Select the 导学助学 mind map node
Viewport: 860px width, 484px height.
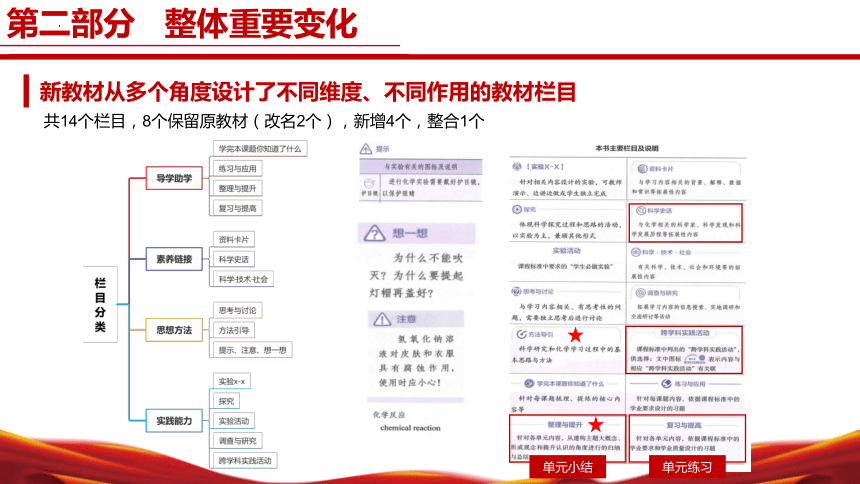click(x=174, y=178)
